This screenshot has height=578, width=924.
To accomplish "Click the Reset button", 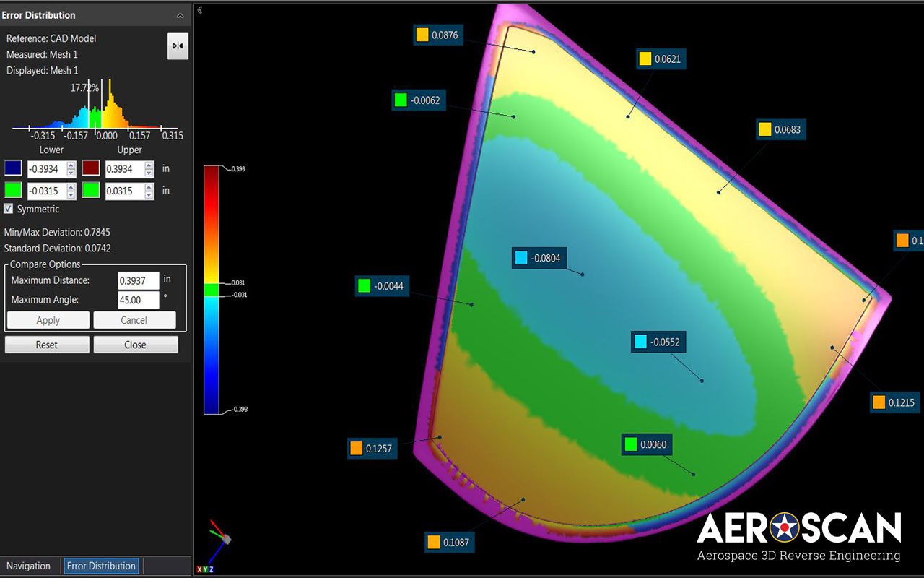I will click(46, 345).
